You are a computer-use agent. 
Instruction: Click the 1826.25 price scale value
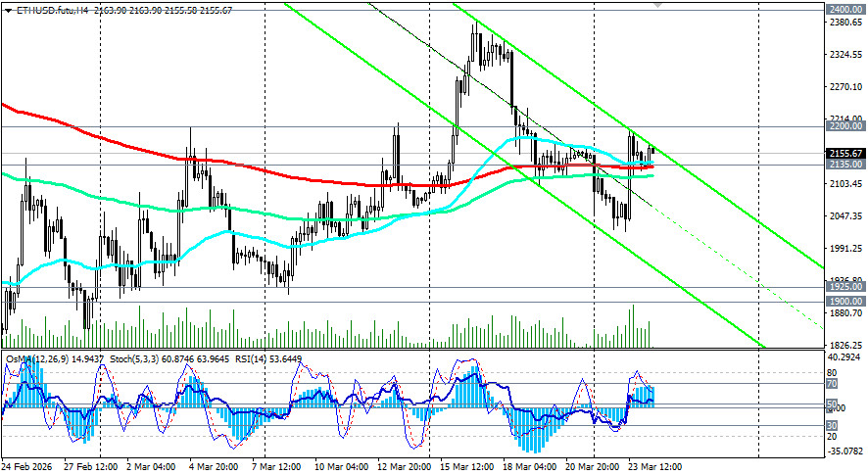click(x=844, y=345)
